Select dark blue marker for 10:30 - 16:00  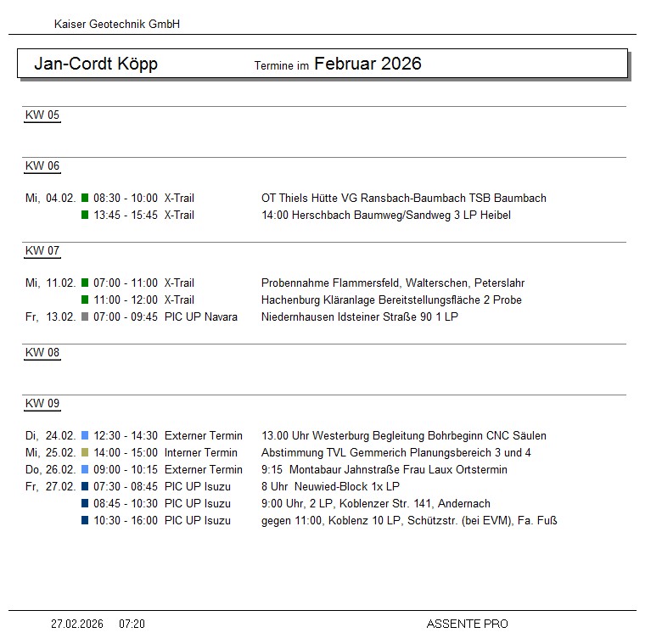coord(85,521)
